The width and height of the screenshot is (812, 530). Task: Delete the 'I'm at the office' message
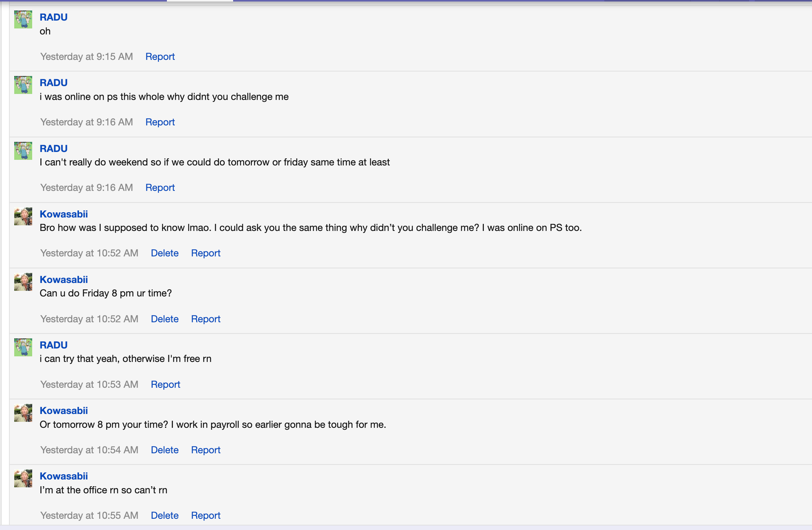click(165, 515)
